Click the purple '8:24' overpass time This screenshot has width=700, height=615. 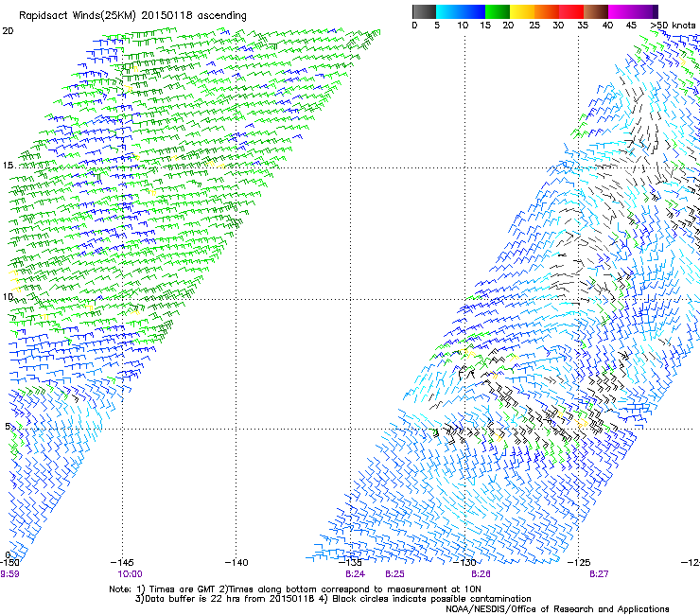point(356,574)
